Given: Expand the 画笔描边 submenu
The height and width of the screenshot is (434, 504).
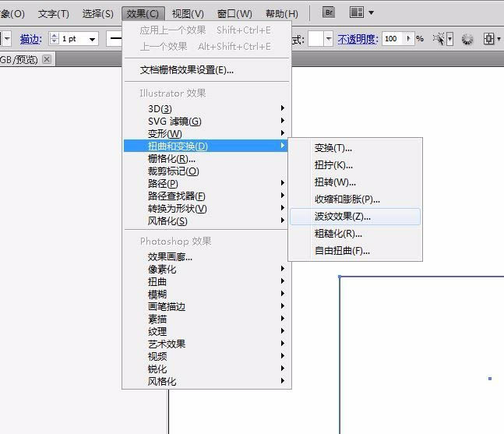Looking at the screenshot, I should click(x=206, y=306).
